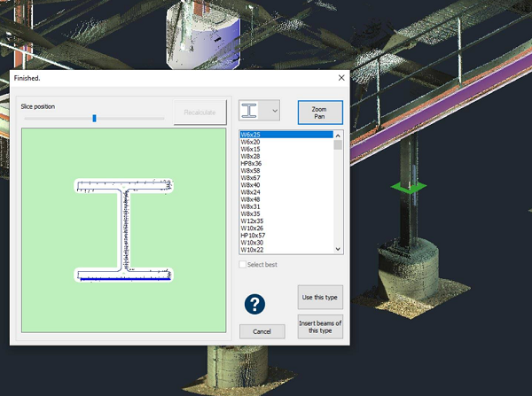Click the green arrow marker on the column
Screen dimensions: 532x396
tap(409, 187)
